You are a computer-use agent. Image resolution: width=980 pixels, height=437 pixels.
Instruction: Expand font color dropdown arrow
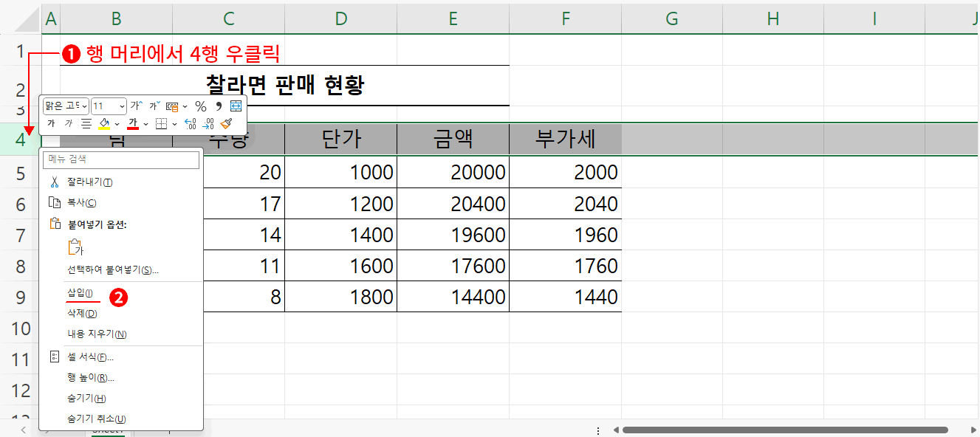(145, 123)
